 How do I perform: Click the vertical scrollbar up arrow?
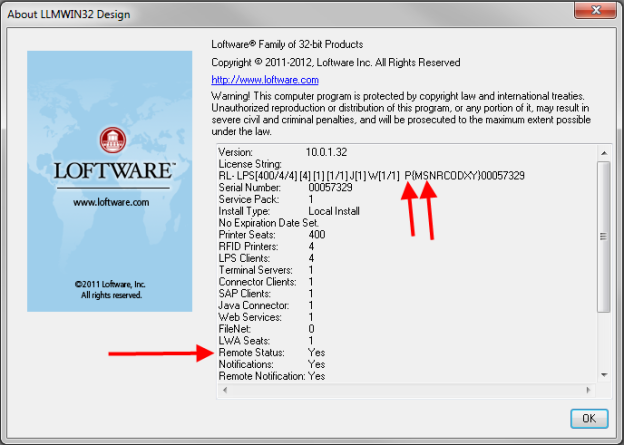604,153
